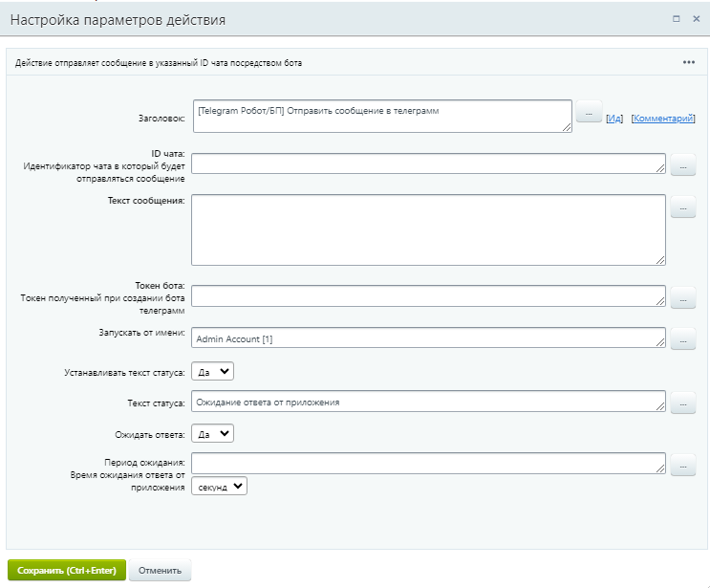Focus the ID чата input field
This screenshot has height=588, width=710.
coord(428,163)
